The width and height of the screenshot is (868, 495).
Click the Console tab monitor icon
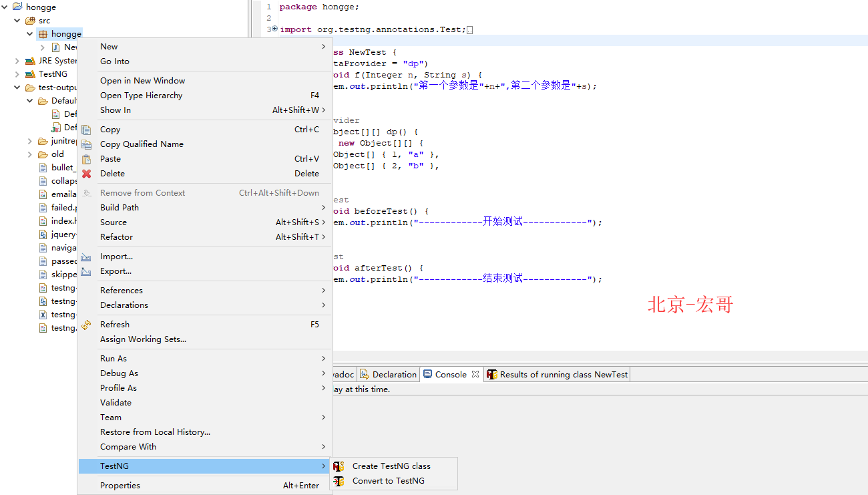coord(427,374)
